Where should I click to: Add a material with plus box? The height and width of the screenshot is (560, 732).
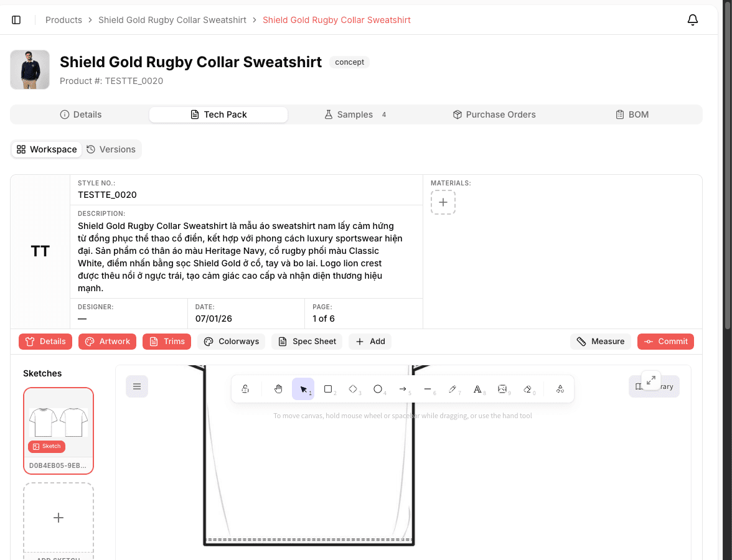443,202
